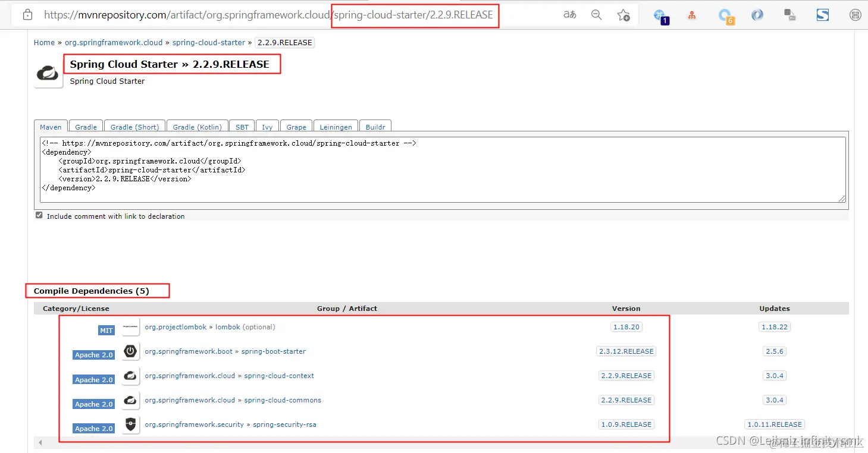868x453 pixels.
Task: Click Apache 2.0 badge for spring-cloud-context
Action: (94, 379)
